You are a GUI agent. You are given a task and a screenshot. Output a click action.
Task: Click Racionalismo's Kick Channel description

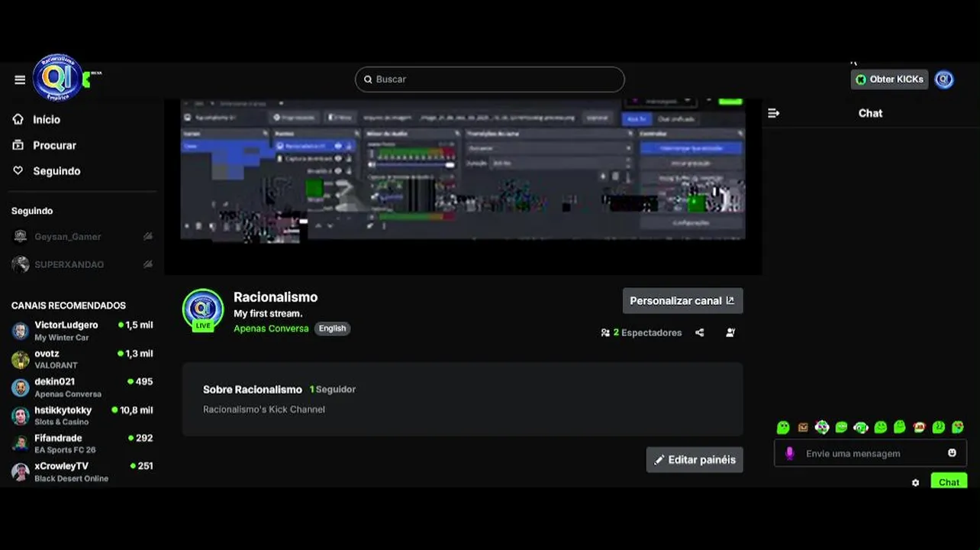pos(264,409)
